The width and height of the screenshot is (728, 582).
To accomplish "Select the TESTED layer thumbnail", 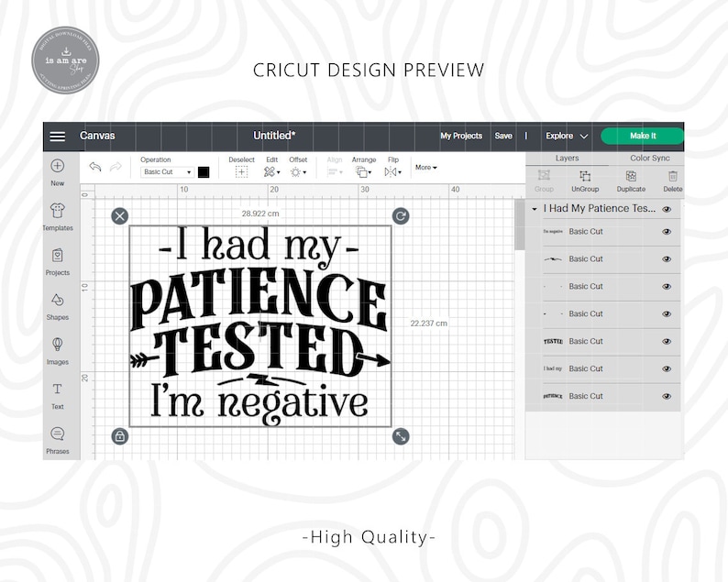I will (553, 341).
